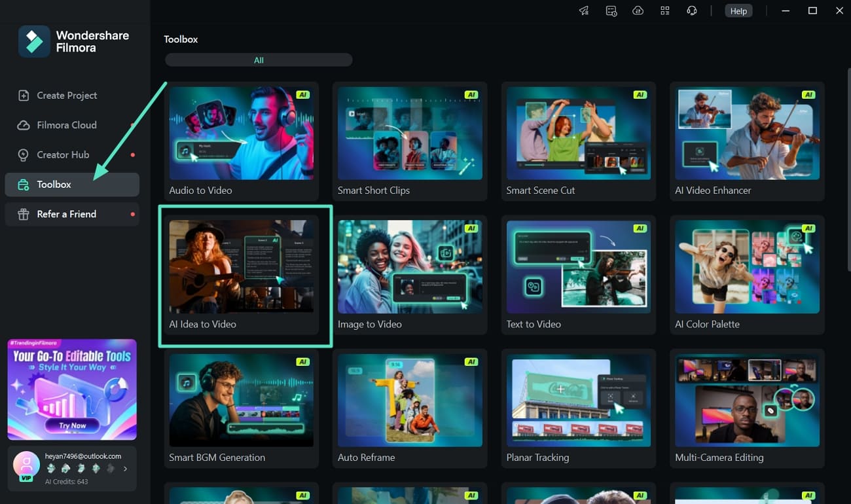The height and width of the screenshot is (504, 851).
Task: Click the Filmora Cloud icon in sidebar
Action: (24, 125)
